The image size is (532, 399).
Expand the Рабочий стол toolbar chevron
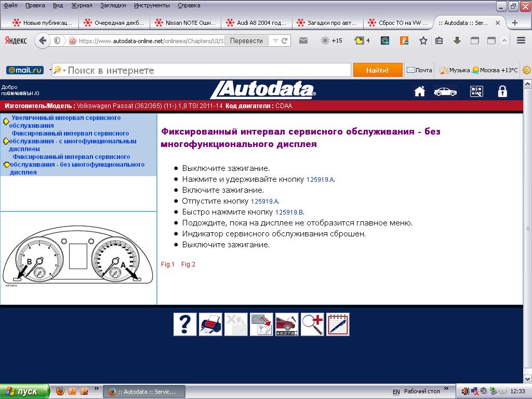point(446,389)
